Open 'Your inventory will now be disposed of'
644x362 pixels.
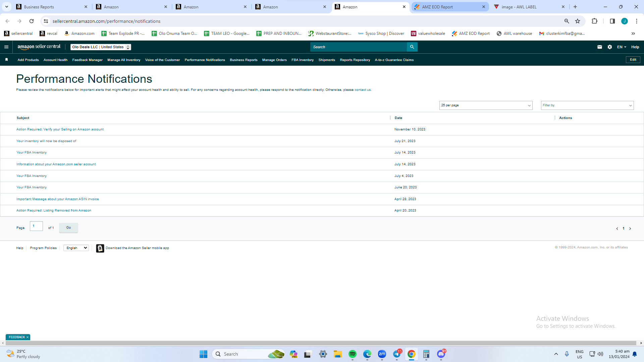pyautogui.click(x=46, y=141)
